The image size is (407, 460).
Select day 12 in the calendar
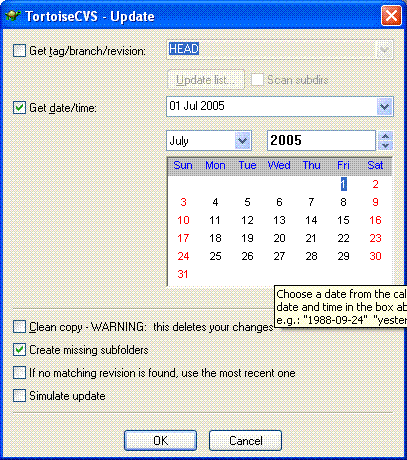pos(247,220)
